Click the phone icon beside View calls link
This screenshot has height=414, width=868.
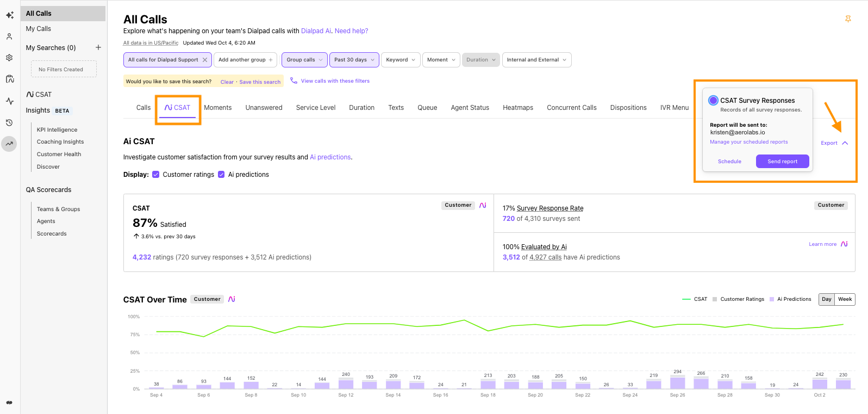[x=294, y=81]
